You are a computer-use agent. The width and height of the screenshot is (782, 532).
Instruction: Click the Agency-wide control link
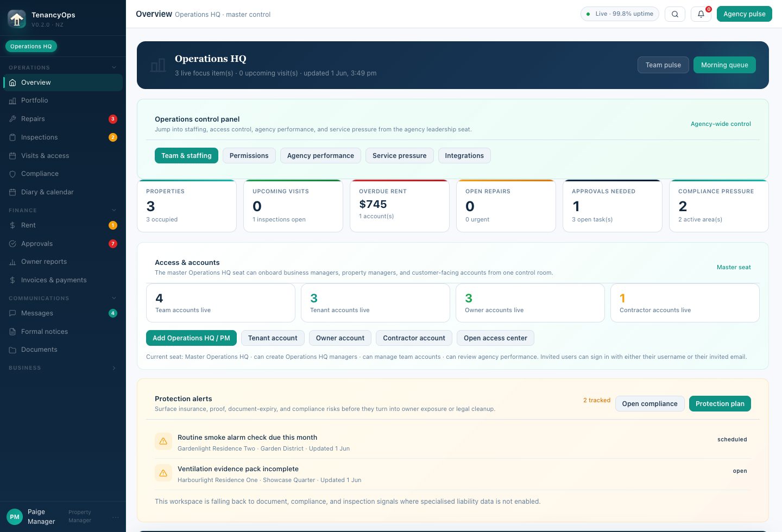point(721,124)
